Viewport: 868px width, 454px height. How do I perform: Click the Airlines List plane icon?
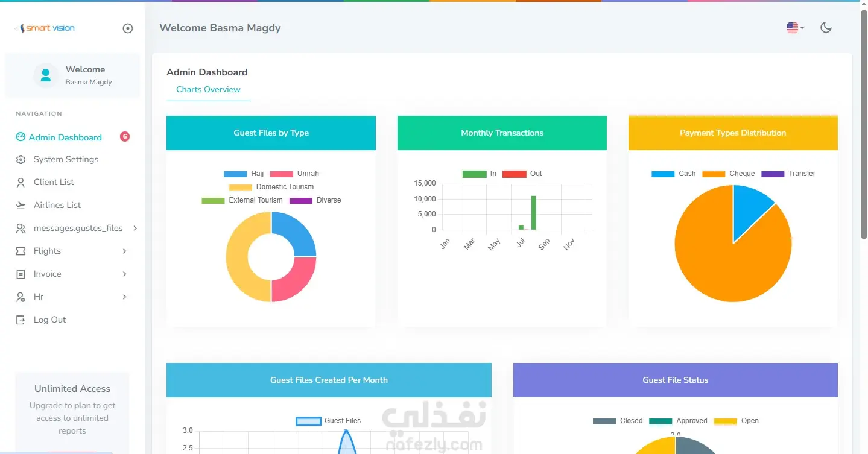pos(21,206)
